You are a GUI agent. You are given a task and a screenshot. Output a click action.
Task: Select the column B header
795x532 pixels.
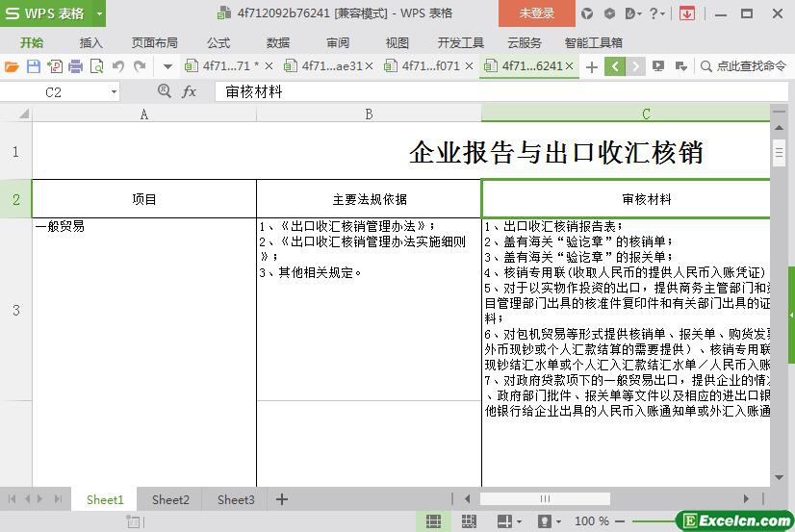(369, 114)
